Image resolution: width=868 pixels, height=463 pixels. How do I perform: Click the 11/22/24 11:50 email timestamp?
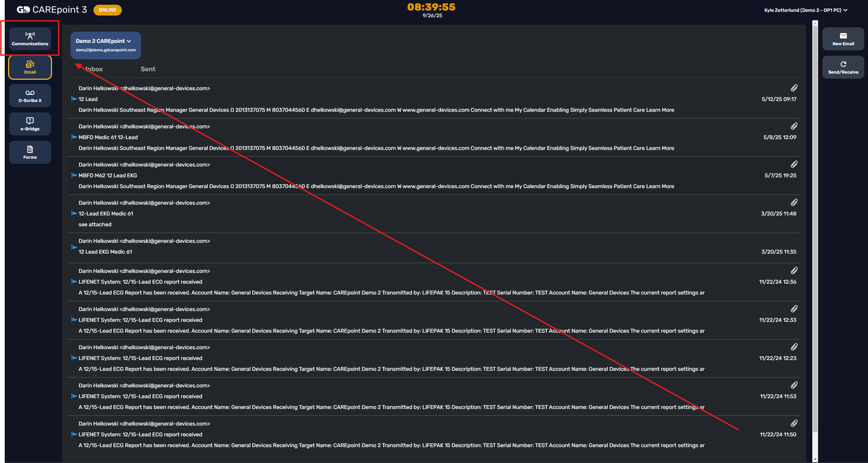coord(778,434)
